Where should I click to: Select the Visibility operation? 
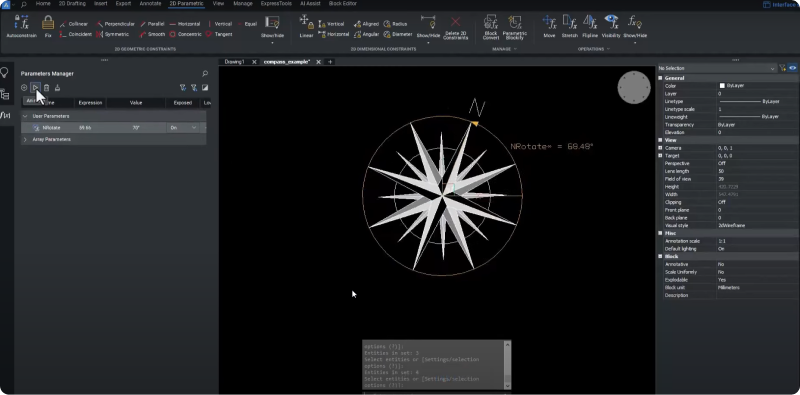pyautogui.click(x=611, y=27)
